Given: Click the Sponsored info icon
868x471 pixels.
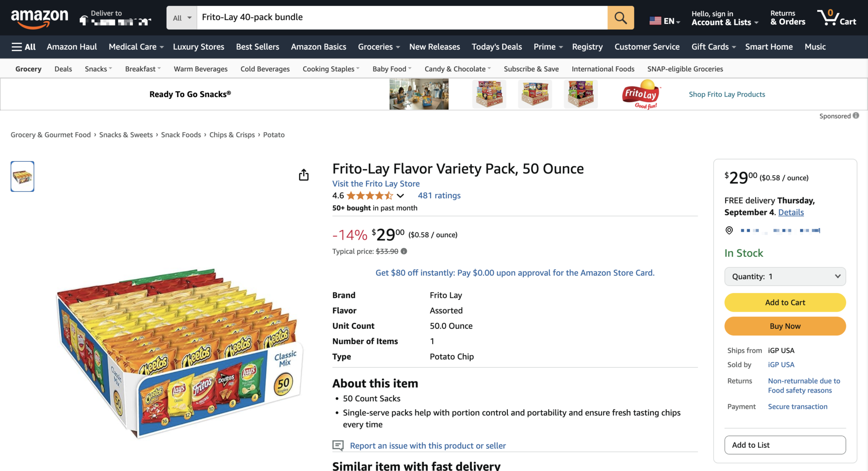Looking at the screenshot, I should [855, 116].
